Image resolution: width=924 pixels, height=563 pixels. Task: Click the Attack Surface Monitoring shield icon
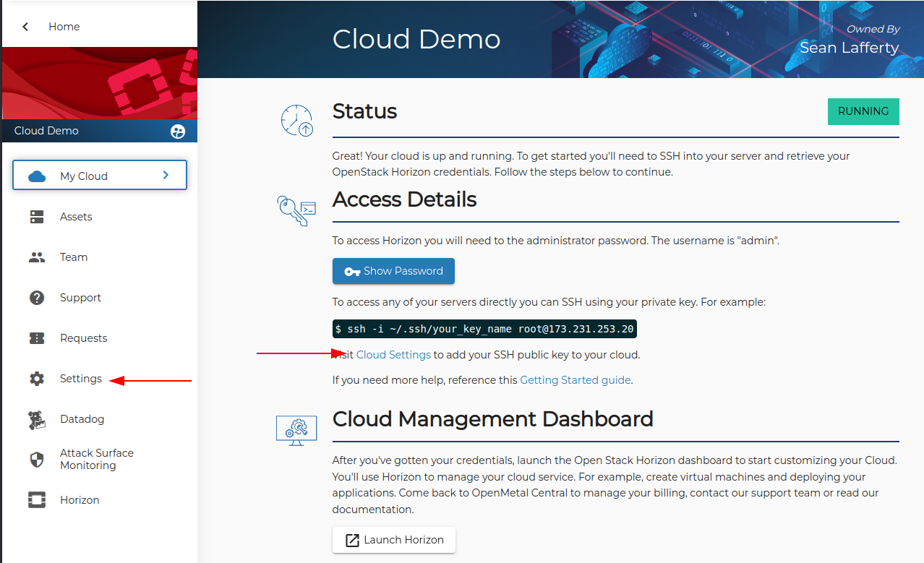coord(37,460)
